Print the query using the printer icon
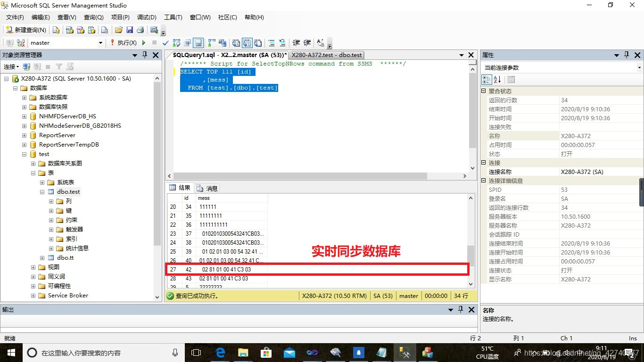This screenshot has height=362, width=644. click(x=140, y=30)
